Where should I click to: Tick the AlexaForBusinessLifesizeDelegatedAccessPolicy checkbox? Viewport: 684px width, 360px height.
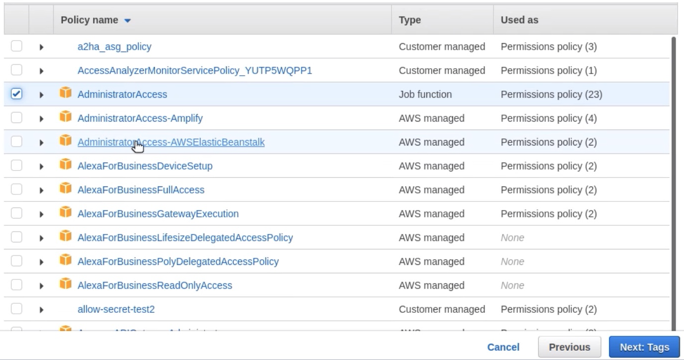tap(17, 237)
